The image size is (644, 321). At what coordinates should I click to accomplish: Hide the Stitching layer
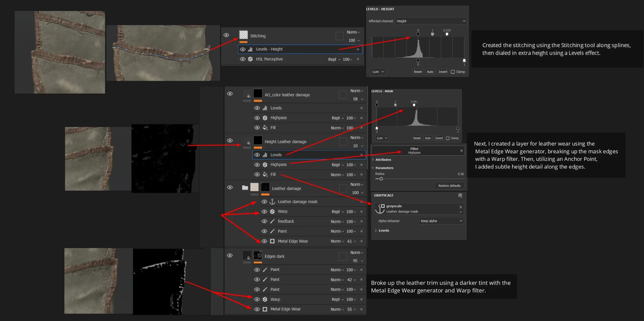click(x=226, y=35)
